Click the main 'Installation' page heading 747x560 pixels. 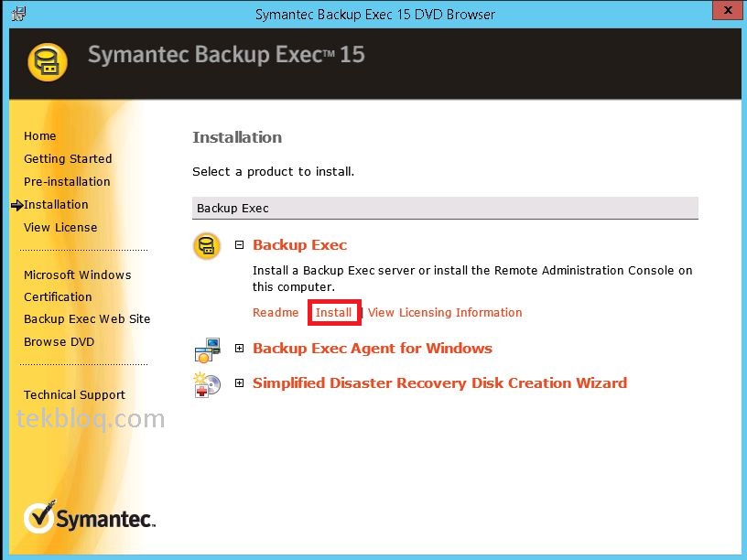[x=237, y=137]
